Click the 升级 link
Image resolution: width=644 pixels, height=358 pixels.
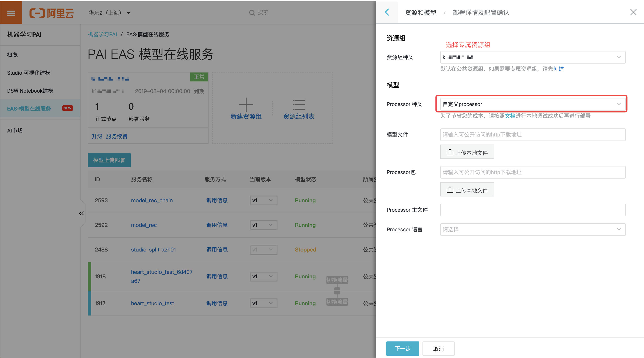pos(97,136)
